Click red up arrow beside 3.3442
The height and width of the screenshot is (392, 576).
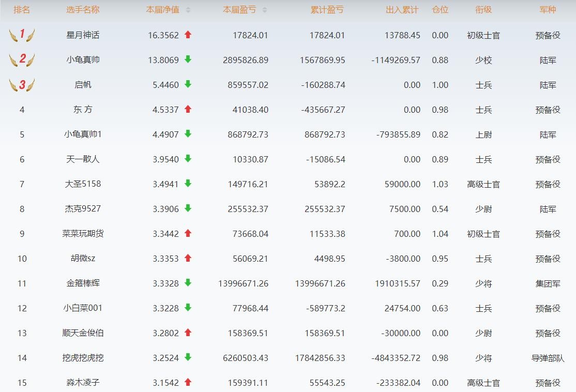click(x=188, y=233)
